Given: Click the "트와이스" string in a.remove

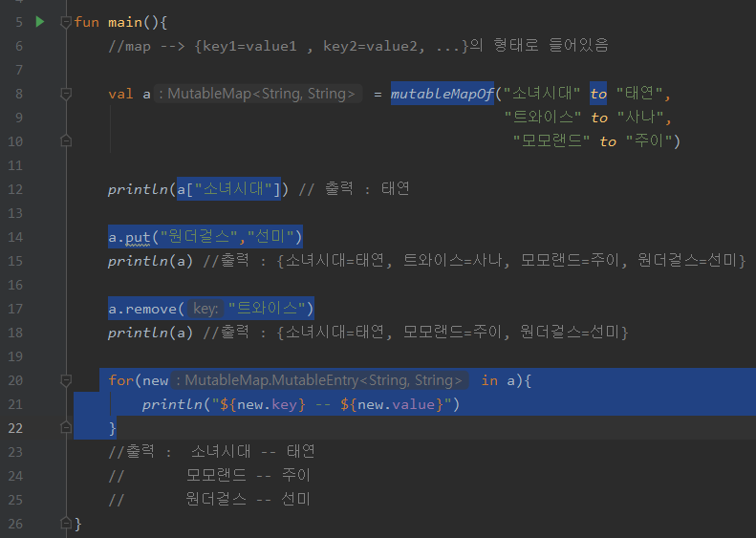Looking at the screenshot, I should 267,309.
